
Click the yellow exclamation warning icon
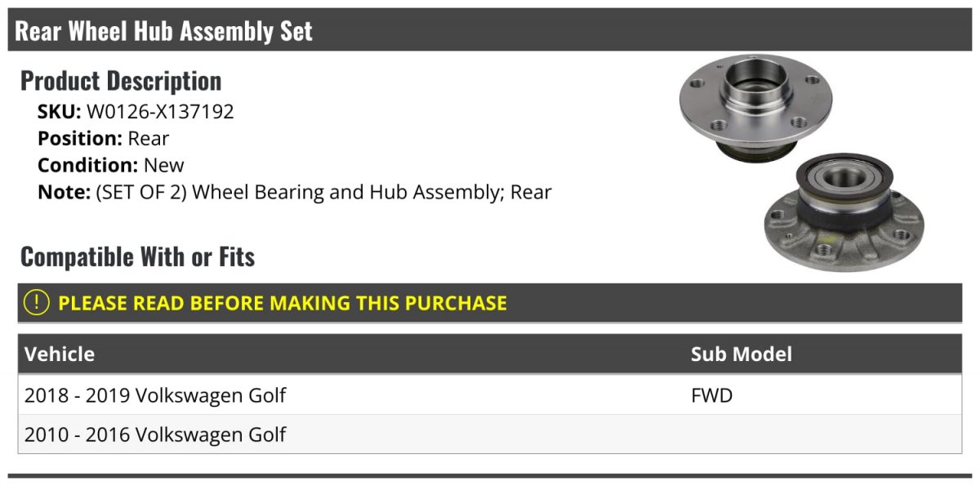point(37,303)
